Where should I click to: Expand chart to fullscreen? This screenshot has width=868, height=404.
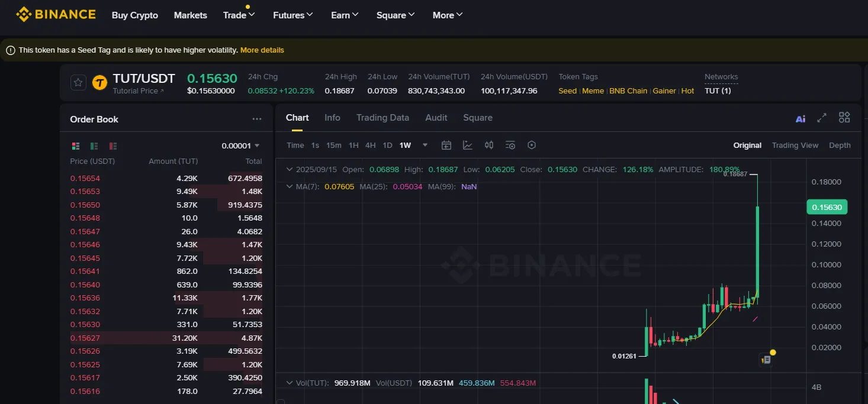tap(822, 118)
